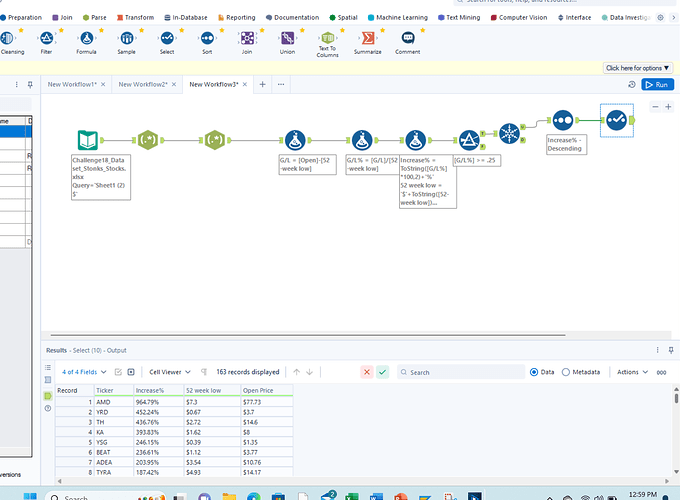Click the results Search field
The width and height of the screenshot is (680, 500).
tap(461, 372)
